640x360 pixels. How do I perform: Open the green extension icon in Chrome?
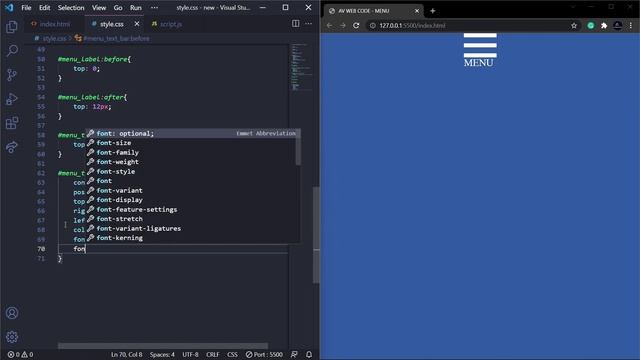click(591, 25)
